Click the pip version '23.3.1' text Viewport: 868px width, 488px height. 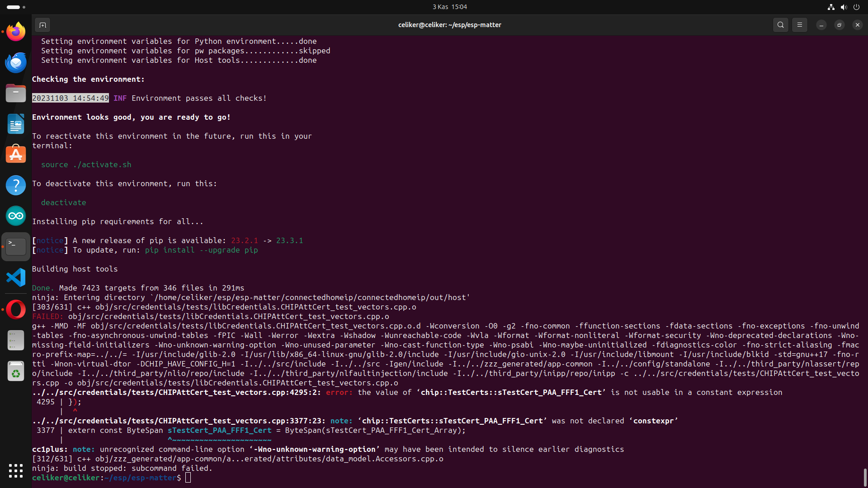tap(290, 240)
